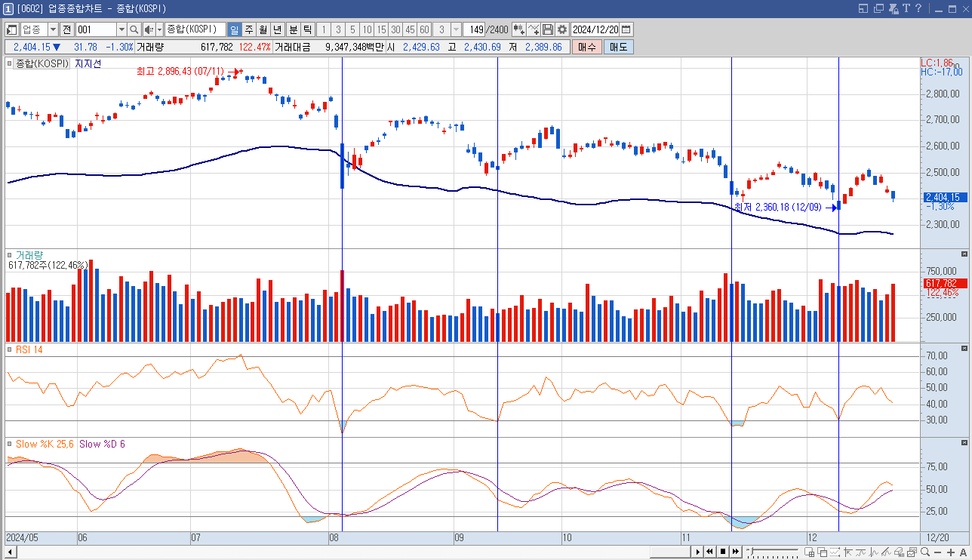Choose the 5 interval button
The width and height of the screenshot is (972, 560).
click(x=352, y=29)
